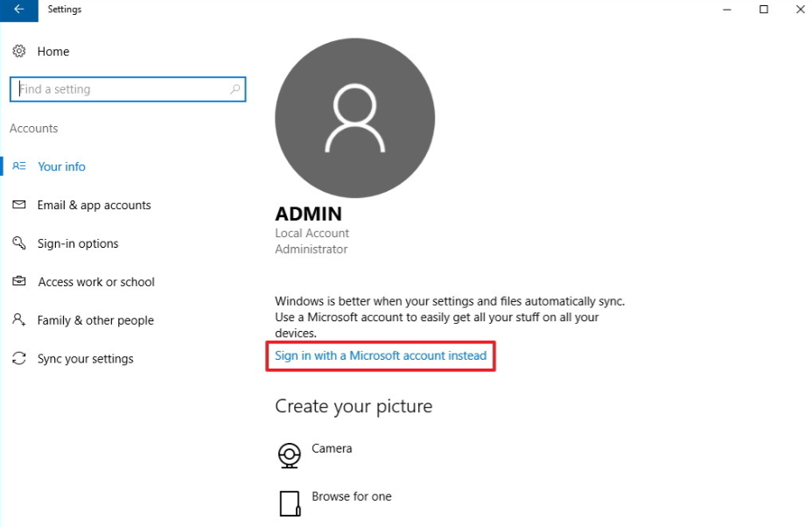Click the Browse for one label
812x527 pixels.
coord(352,496)
